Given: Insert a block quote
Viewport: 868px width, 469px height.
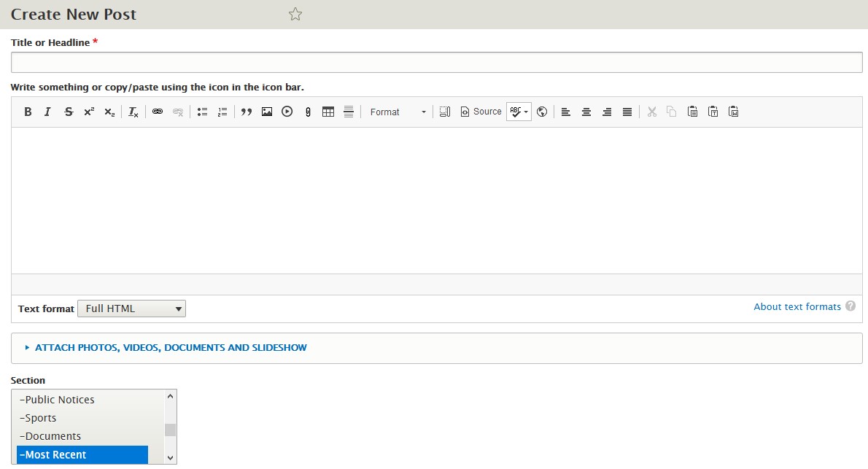Looking at the screenshot, I should coord(247,112).
